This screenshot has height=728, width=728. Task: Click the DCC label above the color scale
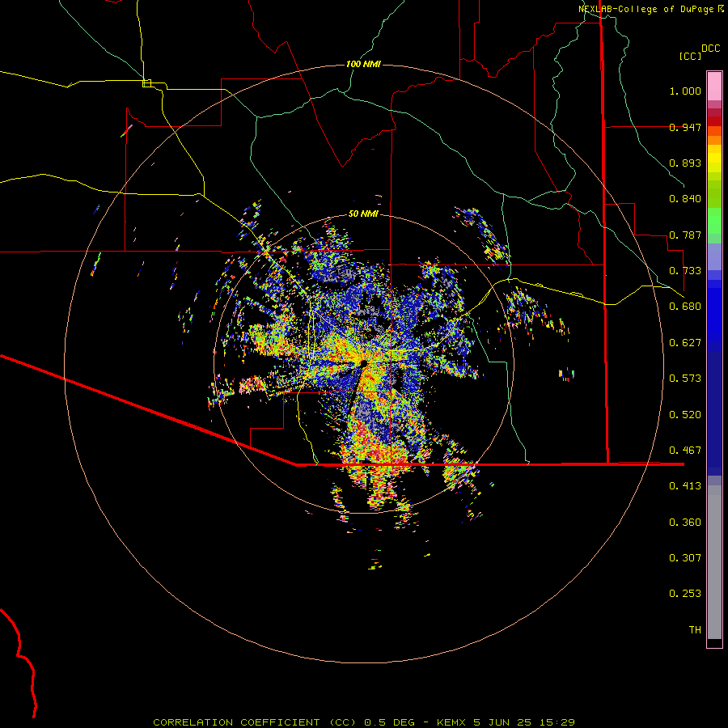(710, 49)
